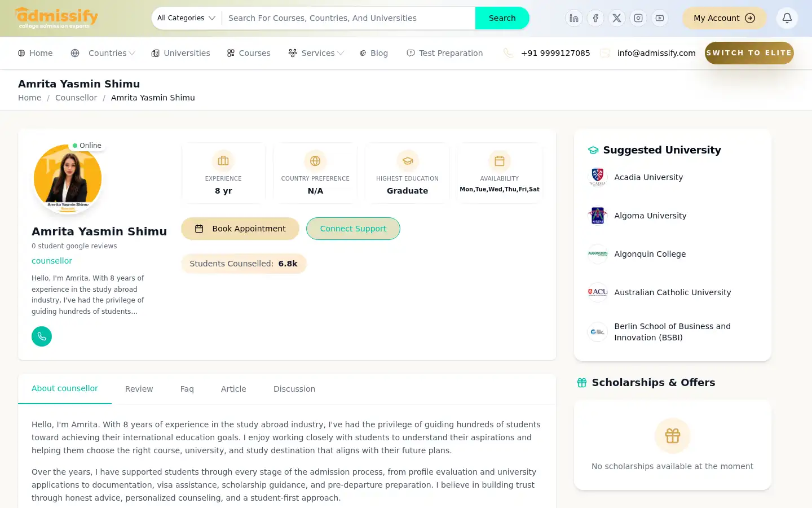
Task: Click the Acadia University logo
Action: 598,177
